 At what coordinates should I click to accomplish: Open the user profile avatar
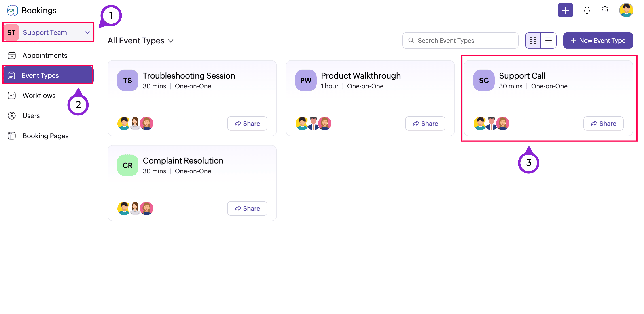coord(626,10)
